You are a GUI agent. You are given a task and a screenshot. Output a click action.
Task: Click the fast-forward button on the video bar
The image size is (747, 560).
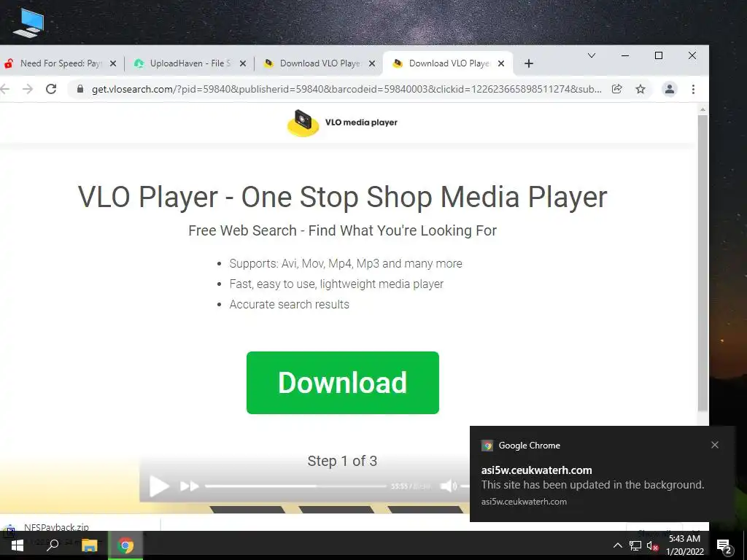(x=189, y=486)
